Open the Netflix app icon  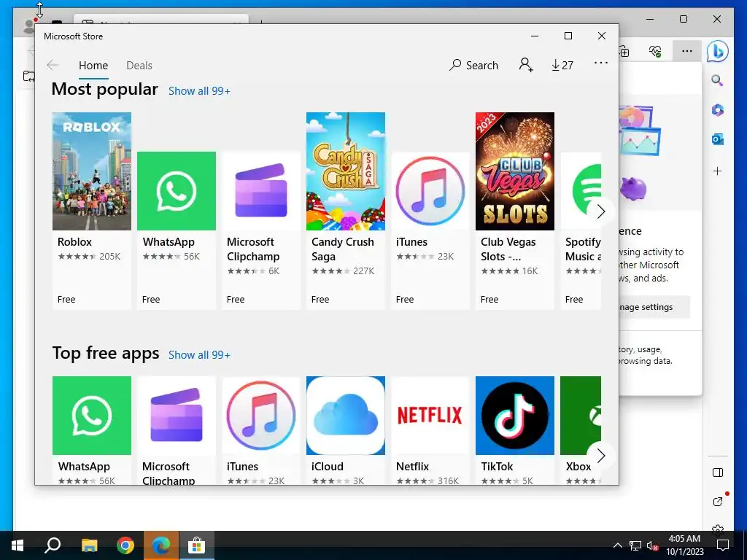[430, 416]
